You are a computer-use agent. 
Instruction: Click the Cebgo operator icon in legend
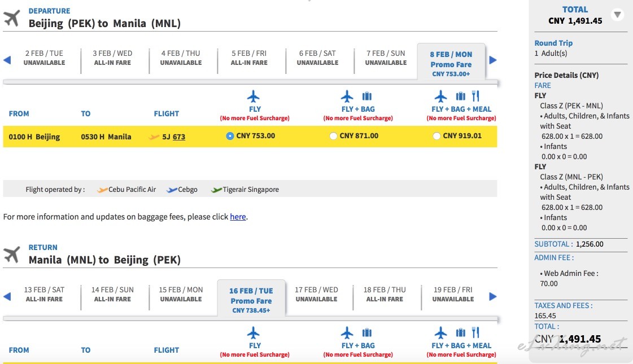(x=172, y=190)
